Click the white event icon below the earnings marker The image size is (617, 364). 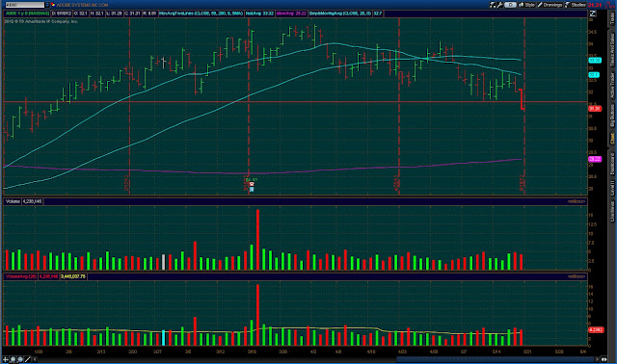(x=252, y=189)
